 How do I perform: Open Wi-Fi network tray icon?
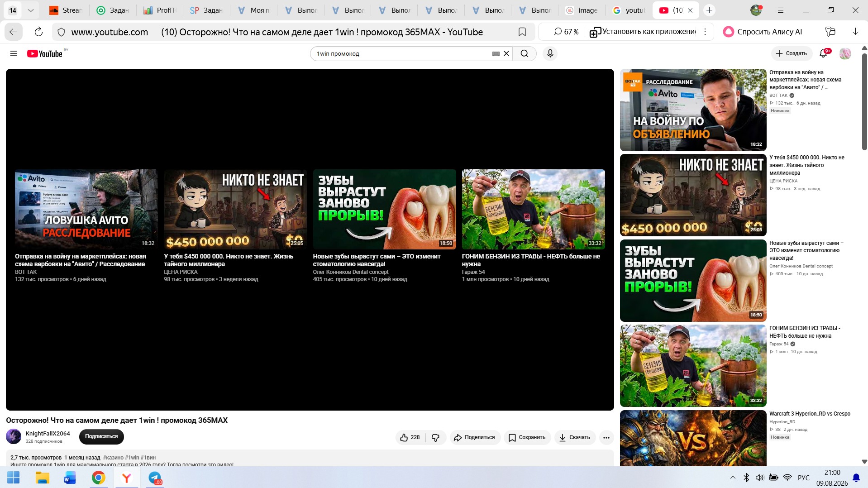(x=787, y=478)
